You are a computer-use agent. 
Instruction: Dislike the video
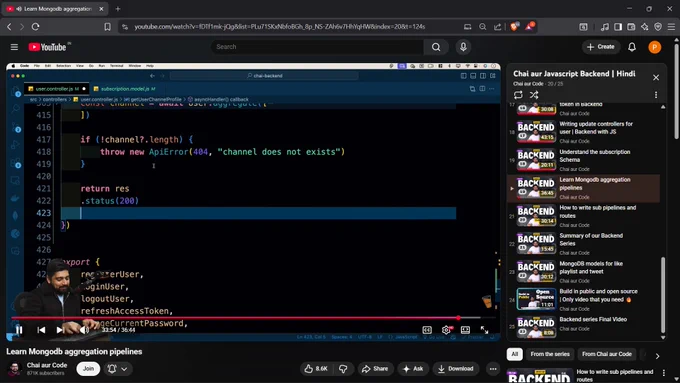[343, 369]
